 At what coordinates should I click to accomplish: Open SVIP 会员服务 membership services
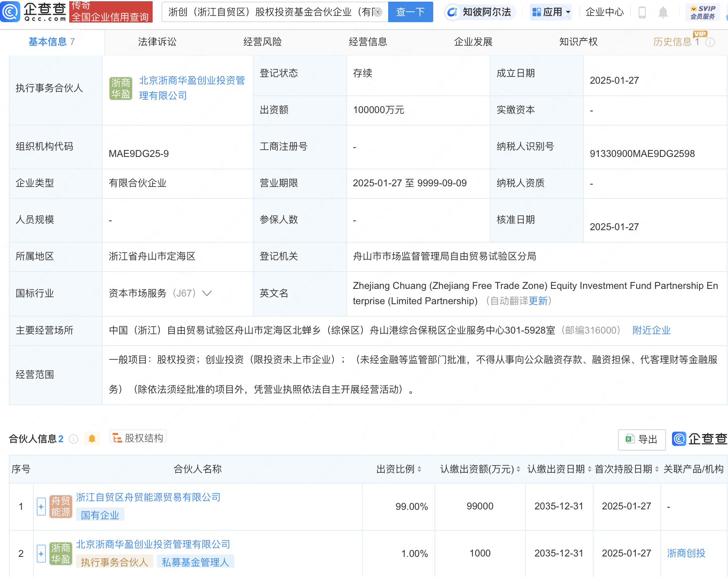pyautogui.click(x=700, y=12)
